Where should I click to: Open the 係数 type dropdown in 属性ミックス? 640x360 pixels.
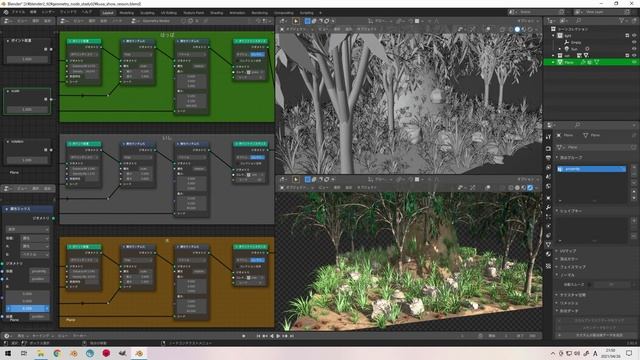pos(34,238)
